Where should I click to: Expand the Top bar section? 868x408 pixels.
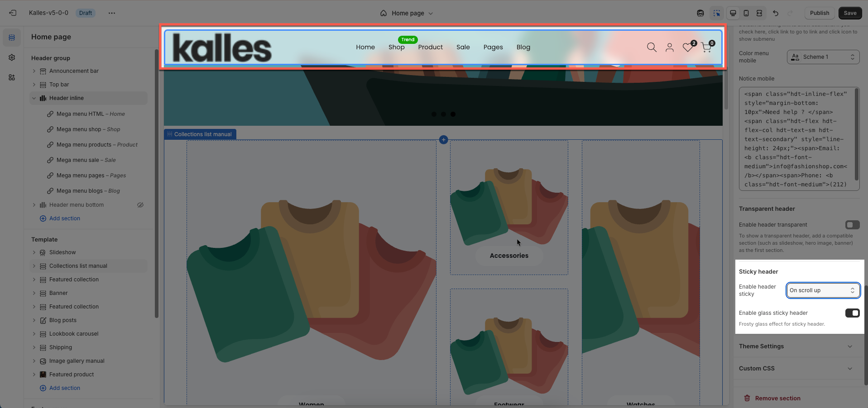point(34,85)
